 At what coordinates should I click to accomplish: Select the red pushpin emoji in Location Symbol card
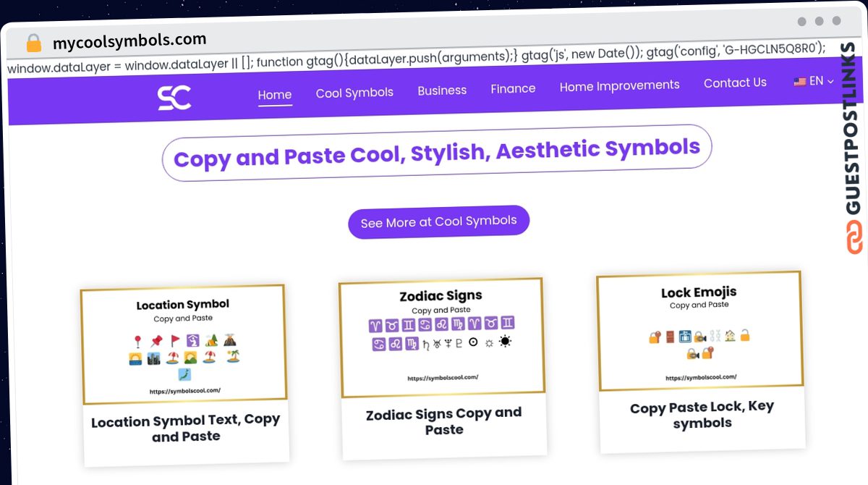click(x=156, y=339)
